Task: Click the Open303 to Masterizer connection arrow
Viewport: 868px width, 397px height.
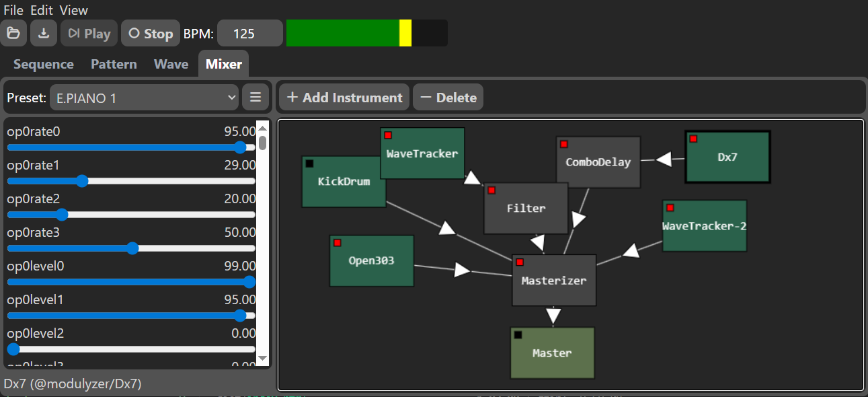Action: pyautogui.click(x=462, y=270)
